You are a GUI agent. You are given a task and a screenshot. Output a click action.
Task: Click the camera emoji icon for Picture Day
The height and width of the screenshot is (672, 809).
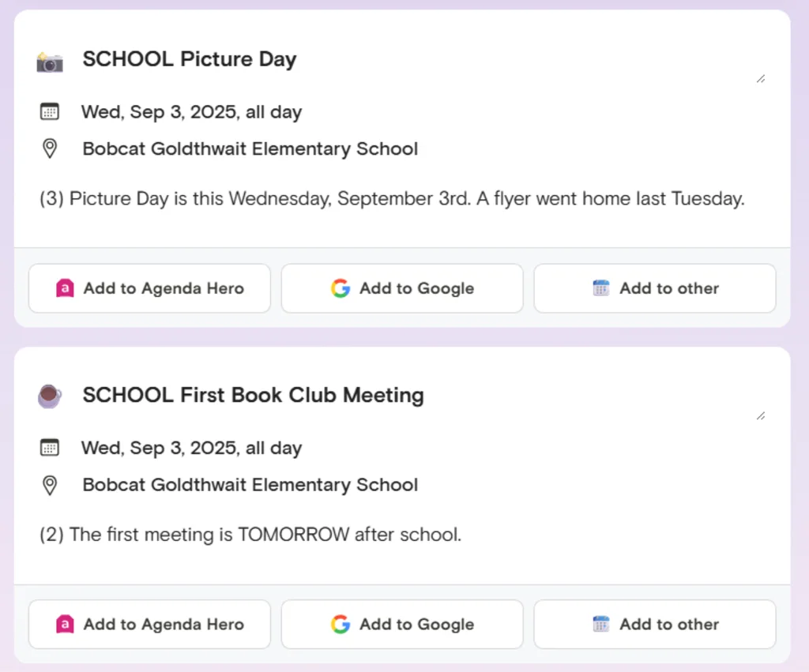tap(50, 61)
